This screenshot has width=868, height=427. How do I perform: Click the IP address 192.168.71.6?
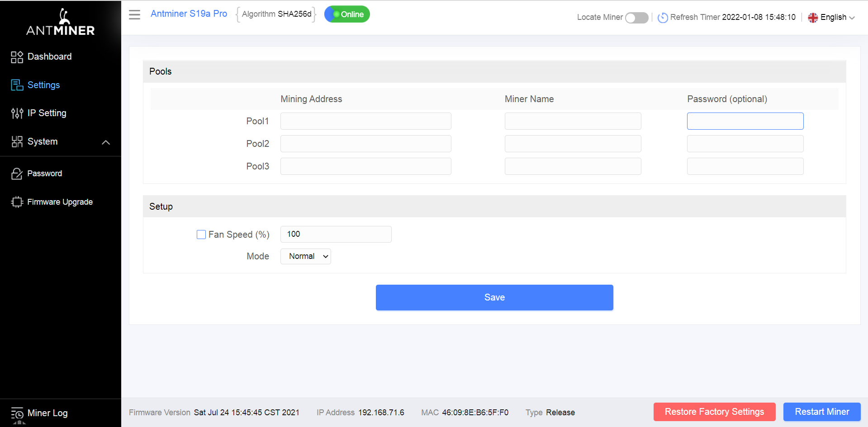[381, 413]
